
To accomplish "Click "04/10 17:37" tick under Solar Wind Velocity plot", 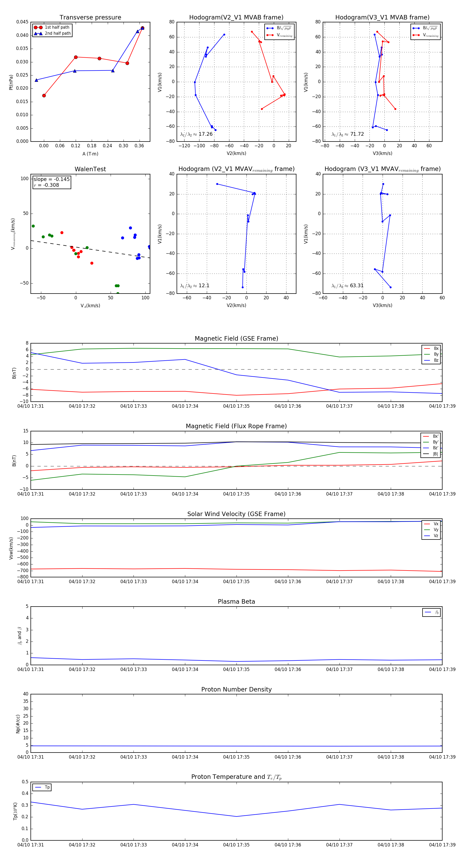I will [339, 582].
